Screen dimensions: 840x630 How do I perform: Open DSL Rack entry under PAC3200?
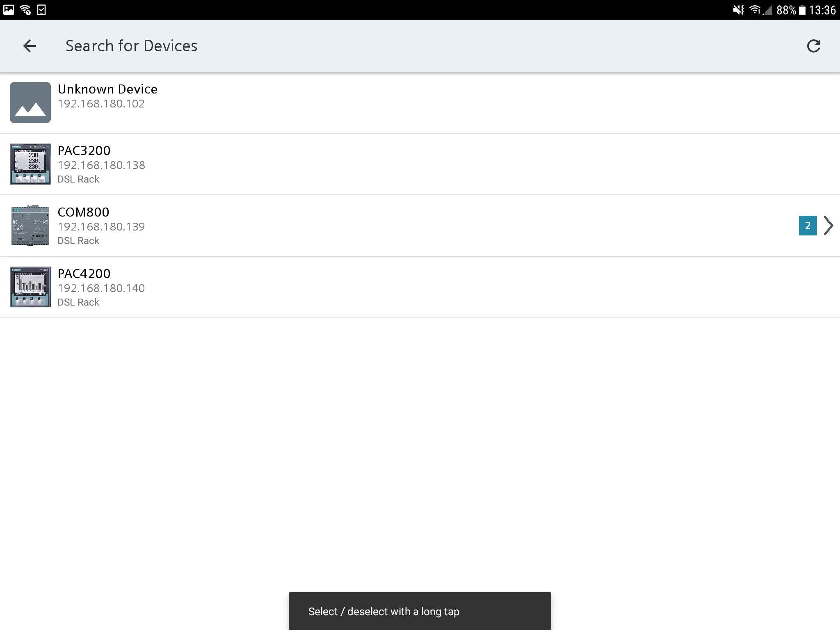coord(79,179)
